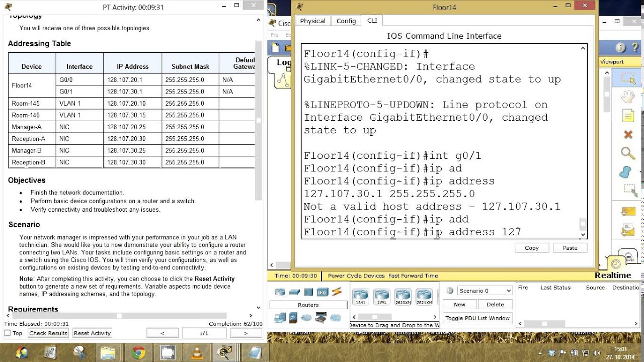Click the Paste button in CLI
This screenshot has width=644, height=362.
point(570,248)
